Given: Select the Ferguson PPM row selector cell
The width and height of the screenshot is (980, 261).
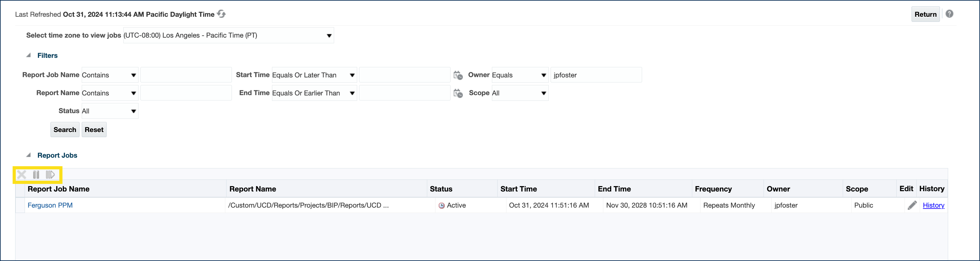Looking at the screenshot, I should point(20,205).
